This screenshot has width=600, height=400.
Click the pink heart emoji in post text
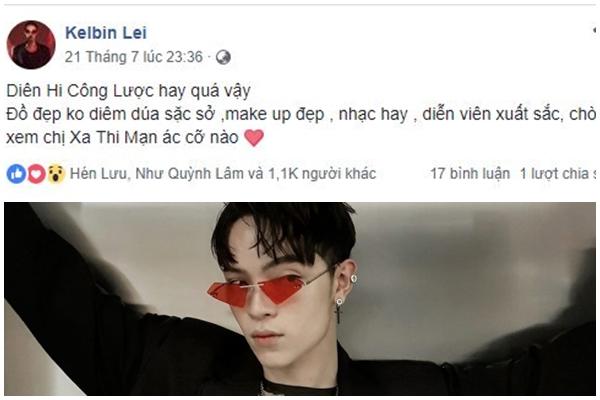coord(254,138)
